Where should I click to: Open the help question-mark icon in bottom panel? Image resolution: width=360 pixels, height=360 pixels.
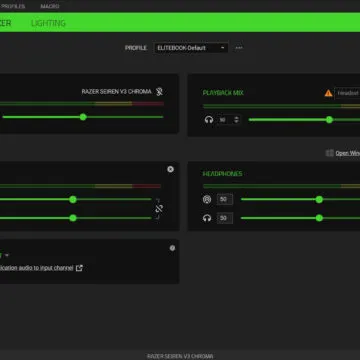172,248
